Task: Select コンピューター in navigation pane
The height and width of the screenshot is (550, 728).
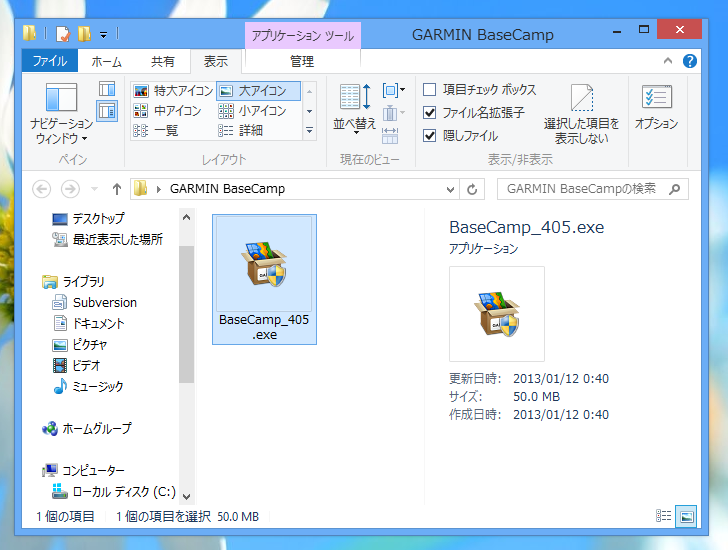Action: coord(84,471)
